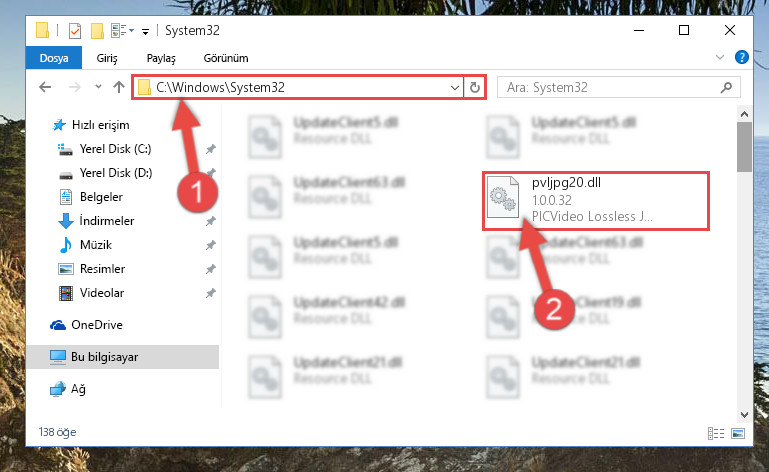Select the pvljpg20.dll file
Screen dimensions: 769x472
pos(595,201)
